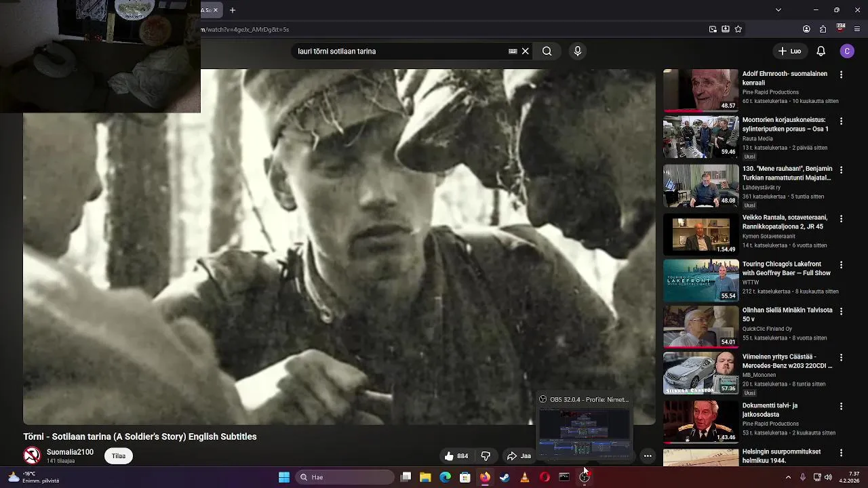Click the microphone icon in system tray
The height and width of the screenshot is (488, 868).
point(803,477)
